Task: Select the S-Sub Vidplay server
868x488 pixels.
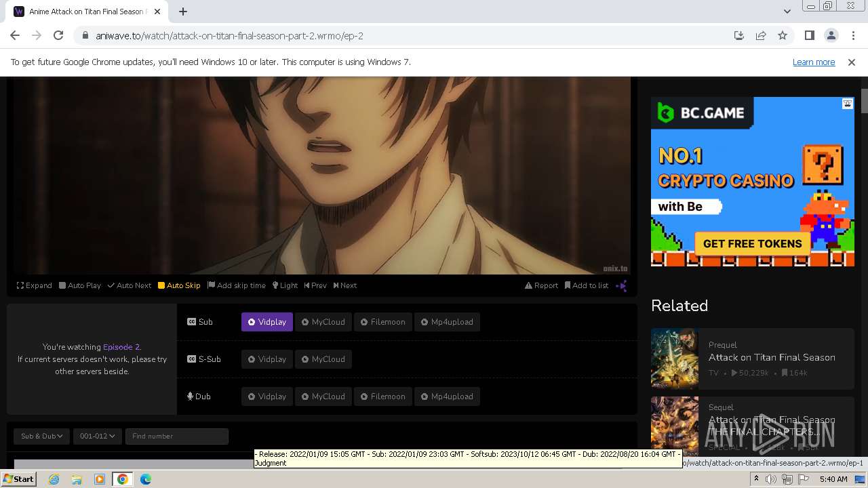Action: (267, 359)
